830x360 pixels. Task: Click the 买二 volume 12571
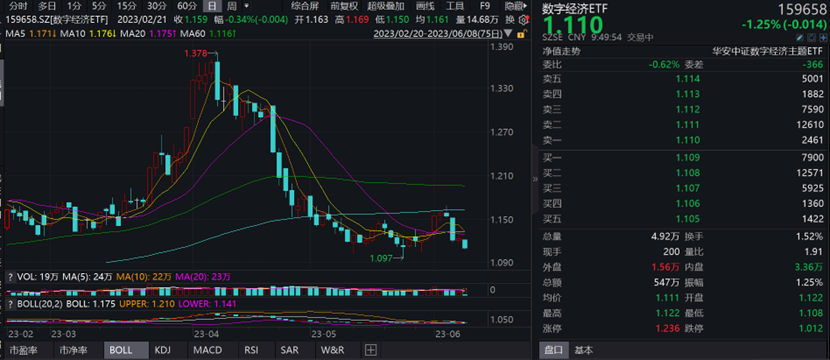pyautogui.click(x=810, y=173)
